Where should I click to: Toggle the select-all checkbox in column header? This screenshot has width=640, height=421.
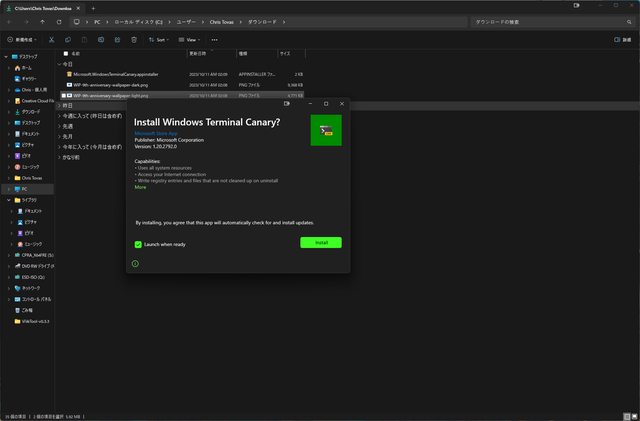[66, 53]
